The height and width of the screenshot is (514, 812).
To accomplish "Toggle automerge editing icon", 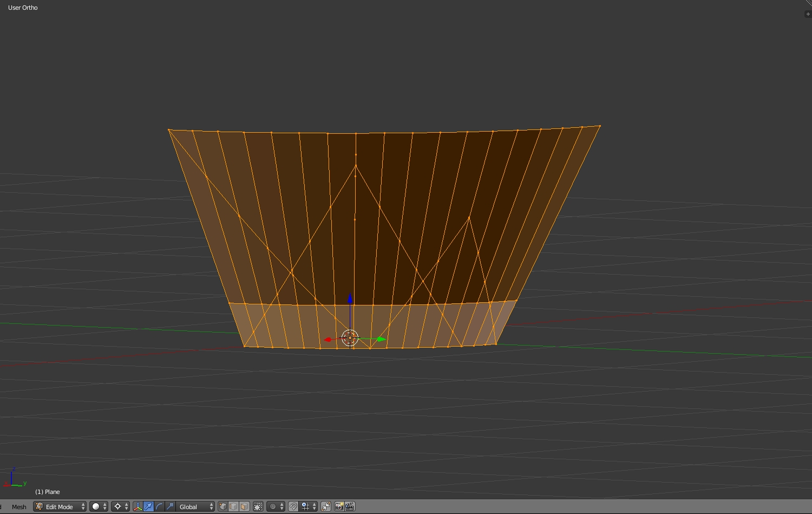I will (325, 506).
